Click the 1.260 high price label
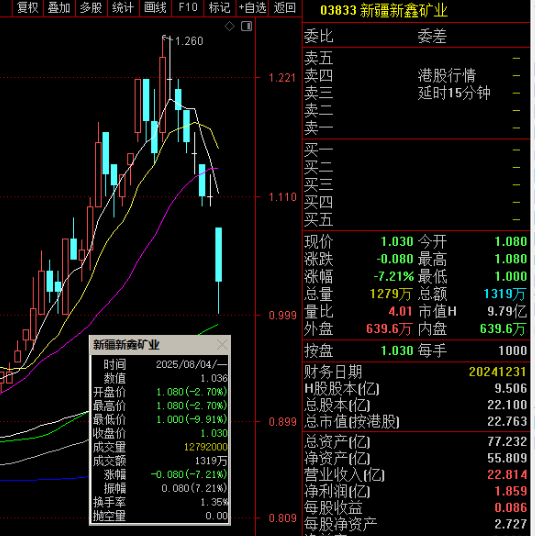This screenshot has width=535, height=536. coord(189,41)
